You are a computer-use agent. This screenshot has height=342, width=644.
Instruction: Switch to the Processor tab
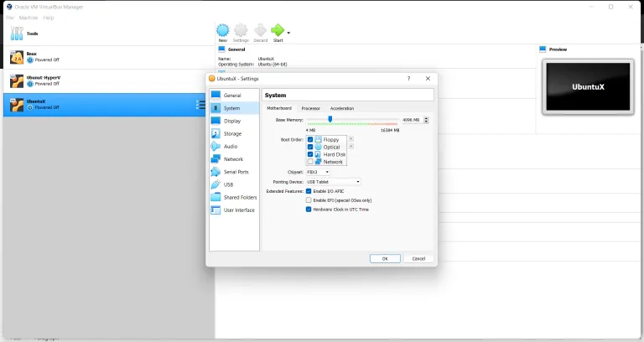pos(310,108)
